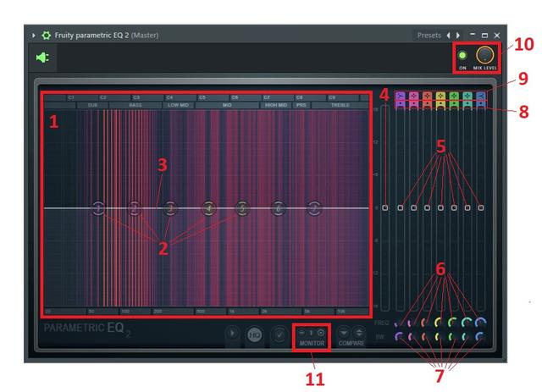Click the teal FREQ knob for band 6
The image size is (542, 392).
467,323
